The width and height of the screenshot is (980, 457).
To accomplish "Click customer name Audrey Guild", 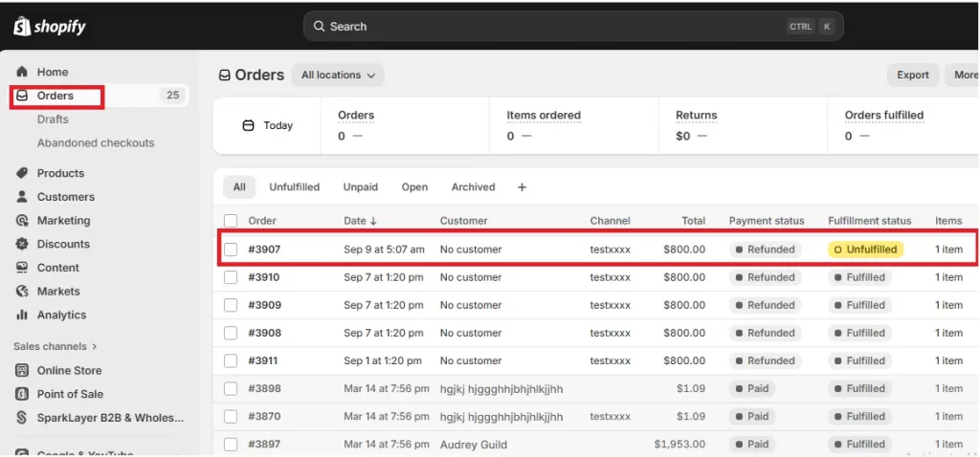I will click(x=473, y=445).
